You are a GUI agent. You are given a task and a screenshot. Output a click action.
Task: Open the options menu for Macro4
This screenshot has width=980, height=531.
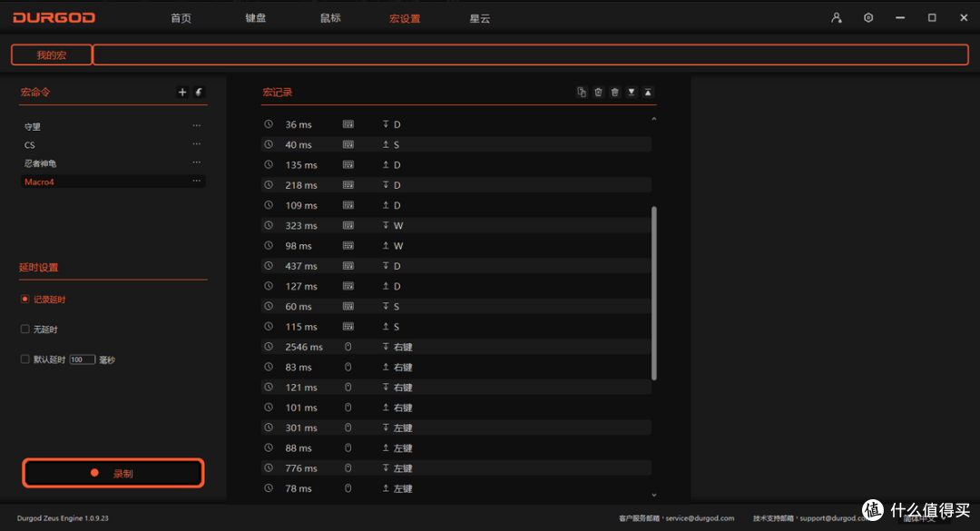(x=197, y=181)
